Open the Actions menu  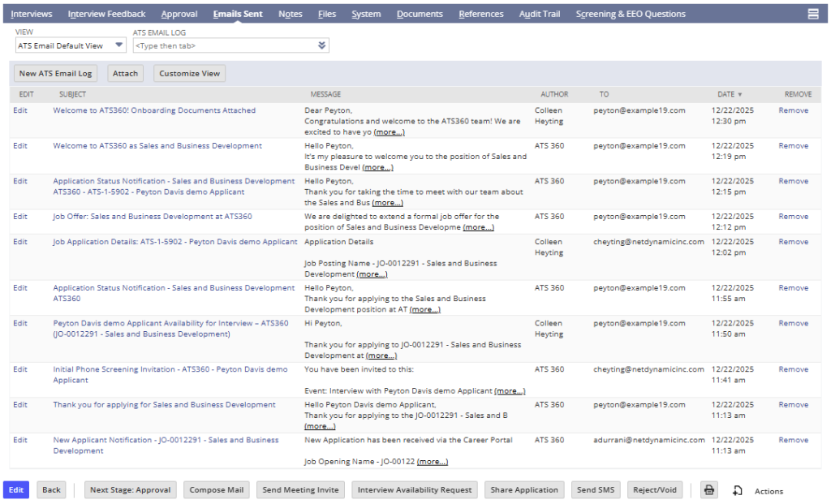[x=769, y=491]
